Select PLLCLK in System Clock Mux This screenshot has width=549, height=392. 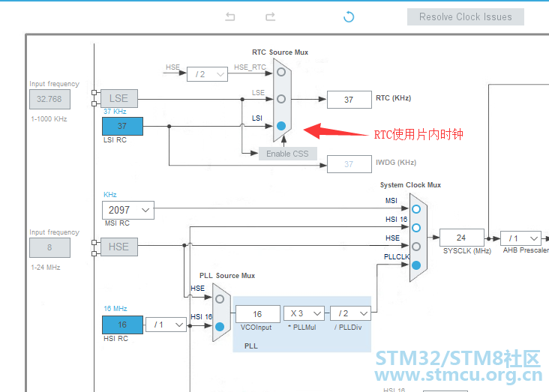click(416, 265)
